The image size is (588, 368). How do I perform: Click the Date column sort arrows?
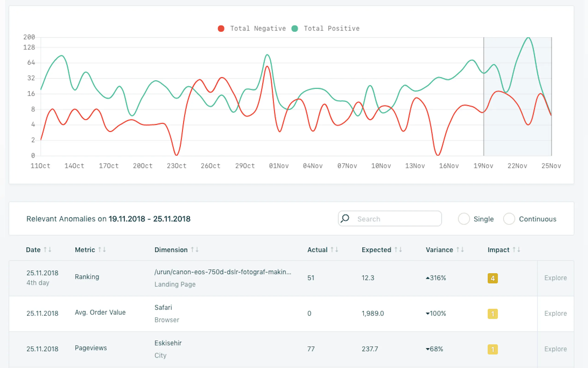[x=47, y=250]
